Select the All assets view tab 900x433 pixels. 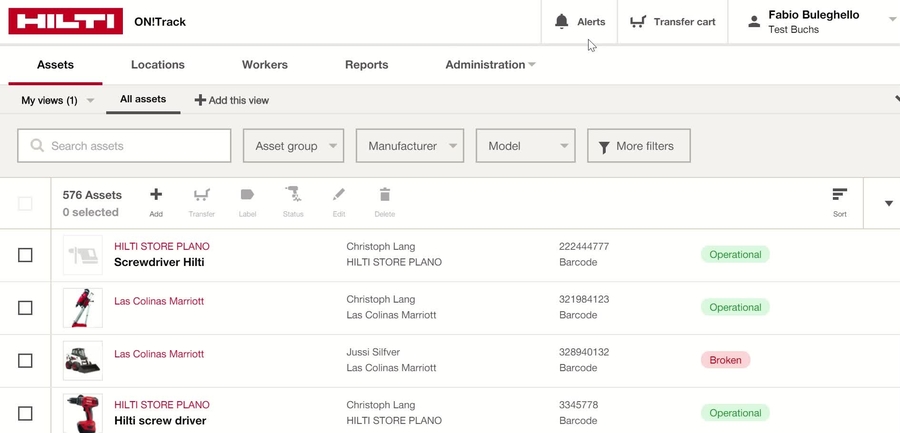click(143, 99)
